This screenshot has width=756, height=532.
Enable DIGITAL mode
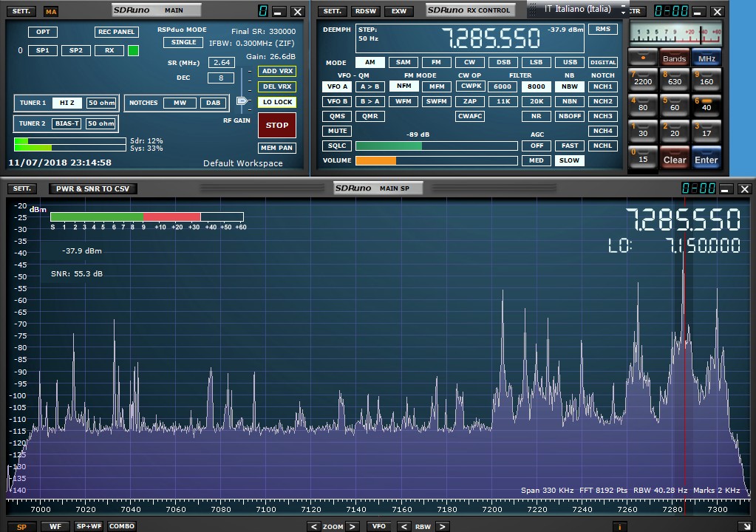click(x=603, y=62)
